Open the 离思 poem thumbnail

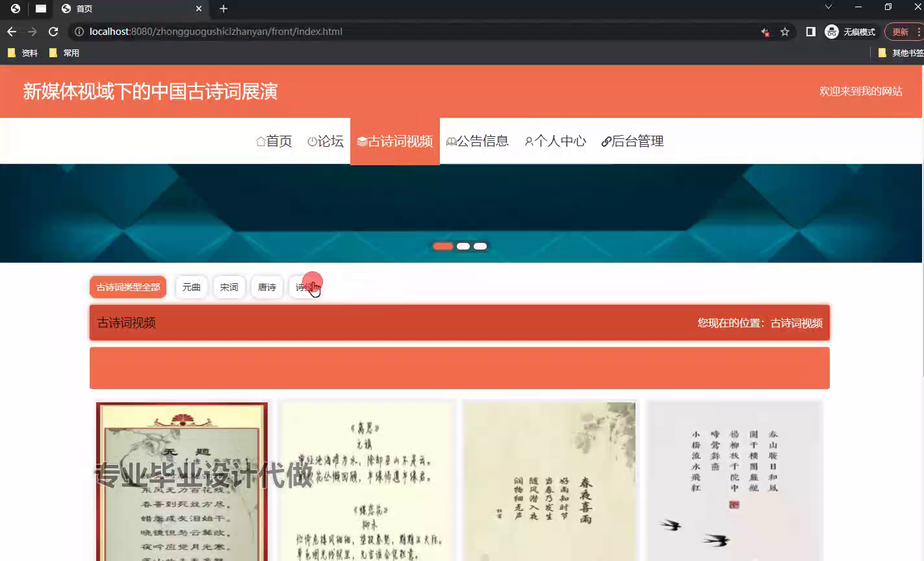click(366, 481)
